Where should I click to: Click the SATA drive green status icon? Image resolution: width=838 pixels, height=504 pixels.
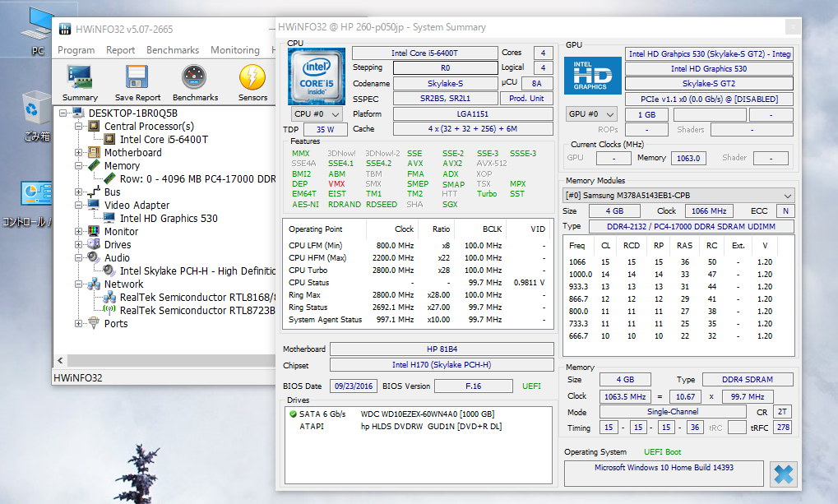293,414
